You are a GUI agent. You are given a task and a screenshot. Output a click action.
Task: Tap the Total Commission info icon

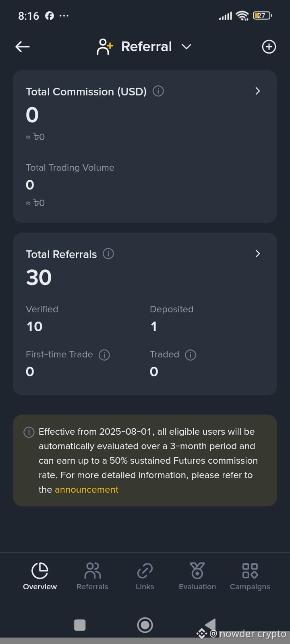point(158,91)
